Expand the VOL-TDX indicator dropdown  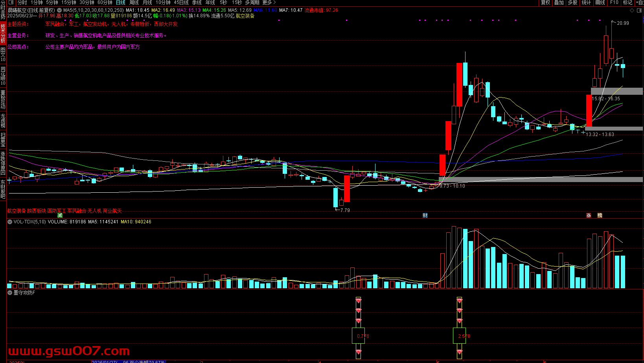pos(10,222)
